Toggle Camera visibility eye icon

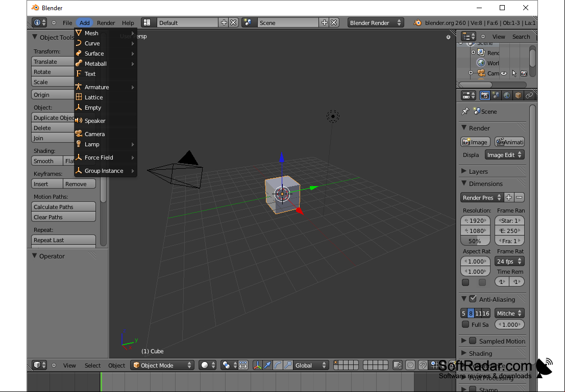tap(504, 73)
